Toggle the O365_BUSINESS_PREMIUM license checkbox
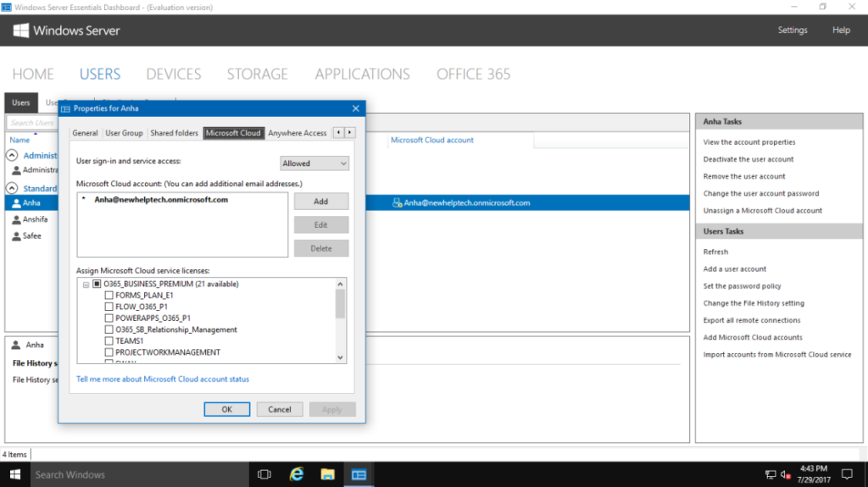Viewport: 868px width, 487px height. 97,284
